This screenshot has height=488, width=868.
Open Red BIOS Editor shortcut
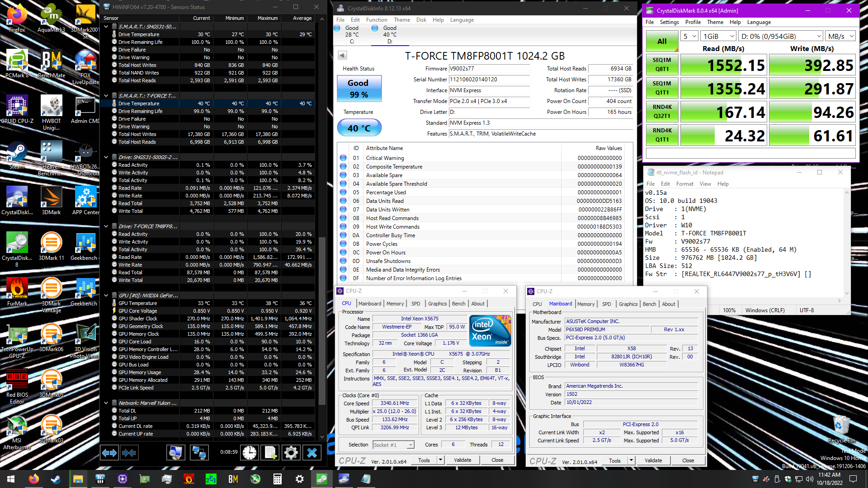click(17, 387)
